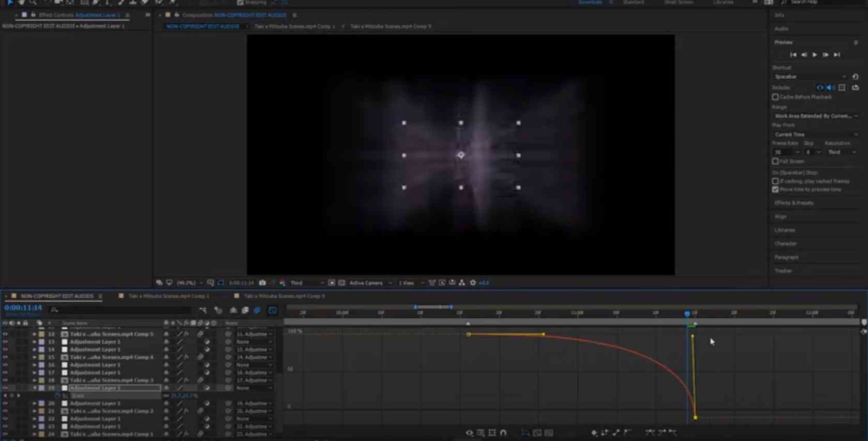This screenshot has width=868, height=441.
Task: Hide layer 12 with its eye icon
Action: tap(5, 334)
